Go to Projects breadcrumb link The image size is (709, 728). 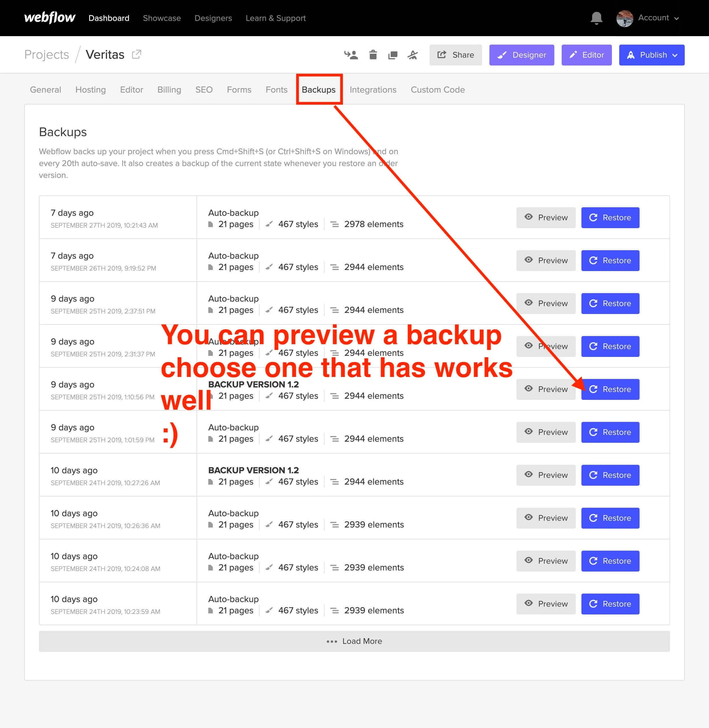tap(47, 55)
